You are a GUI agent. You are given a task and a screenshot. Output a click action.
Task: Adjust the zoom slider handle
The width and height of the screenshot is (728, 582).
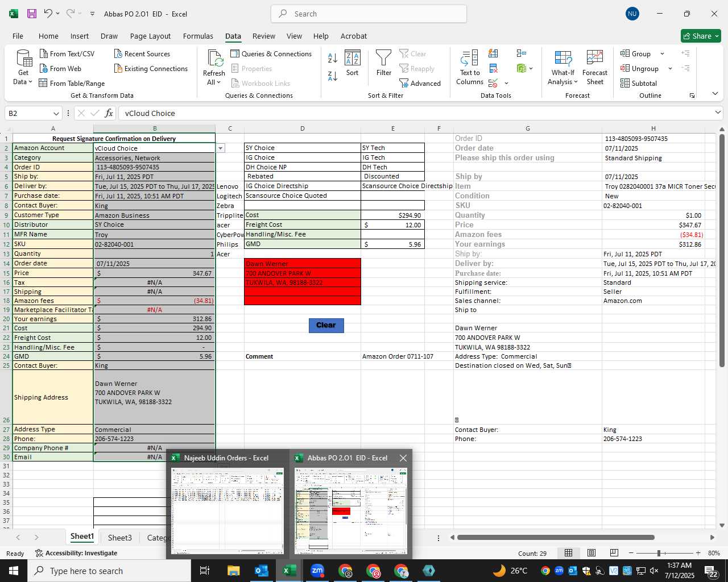pos(659,553)
